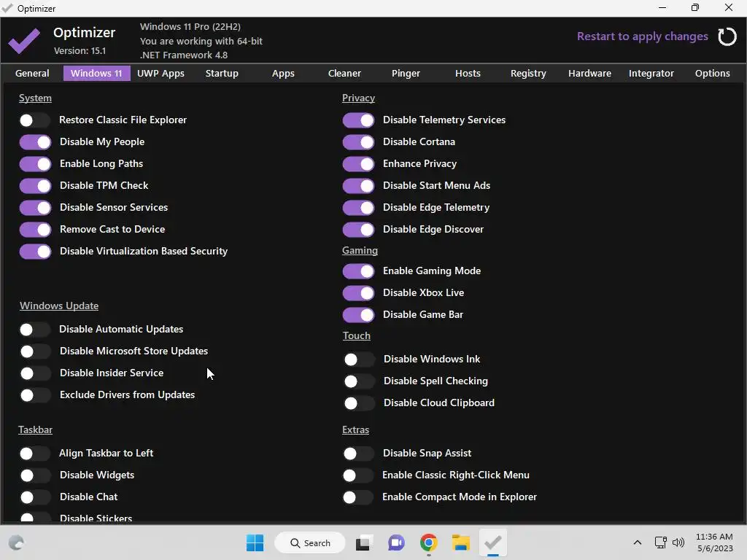Open Google Chrome from taskbar
The height and width of the screenshot is (560, 747).
[429, 542]
